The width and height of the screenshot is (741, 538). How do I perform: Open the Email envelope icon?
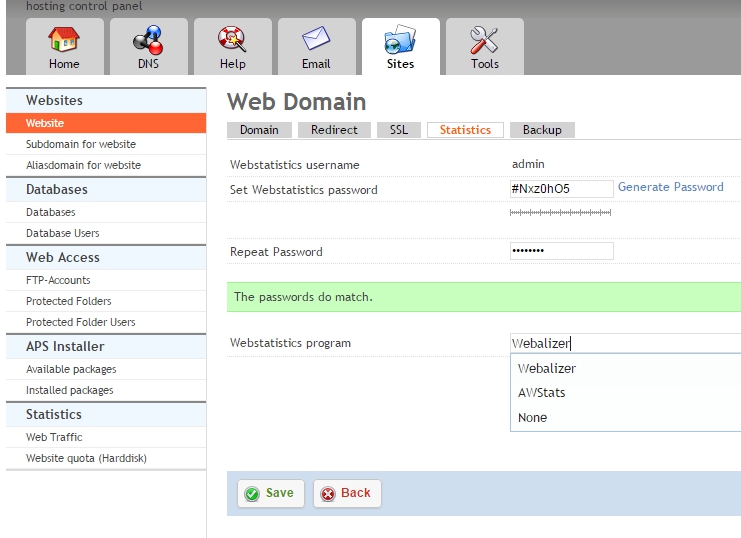click(316, 38)
